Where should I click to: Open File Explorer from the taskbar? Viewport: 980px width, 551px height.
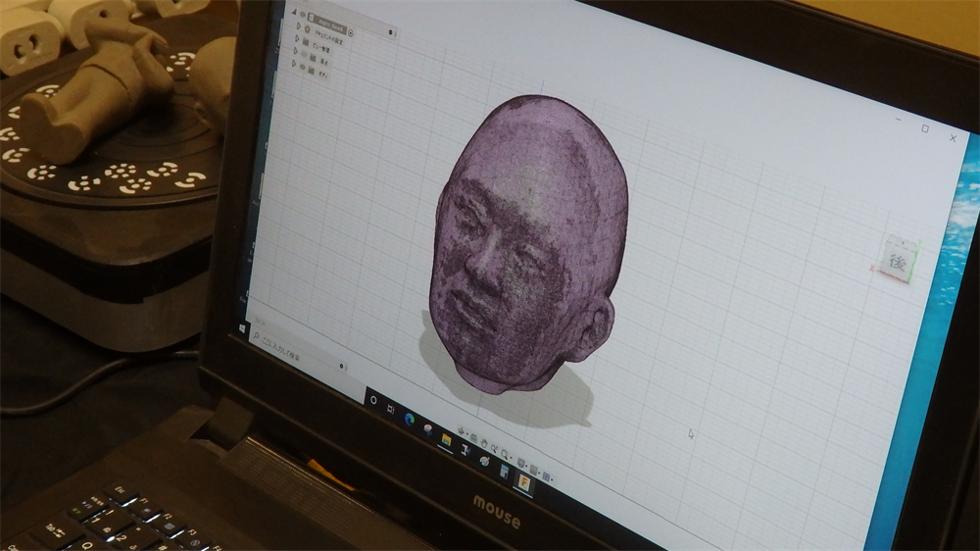click(x=446, y=438)
